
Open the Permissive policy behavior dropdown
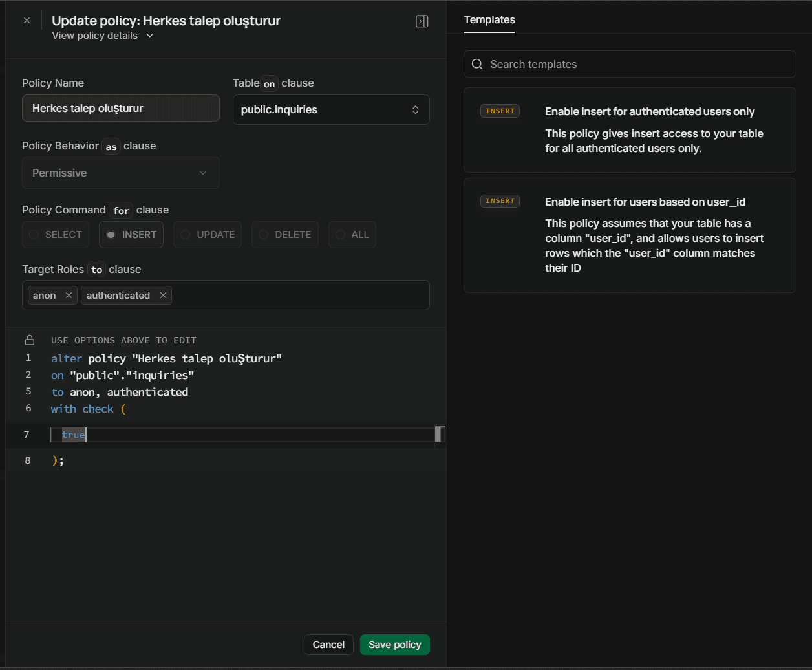tap(121, 173)
